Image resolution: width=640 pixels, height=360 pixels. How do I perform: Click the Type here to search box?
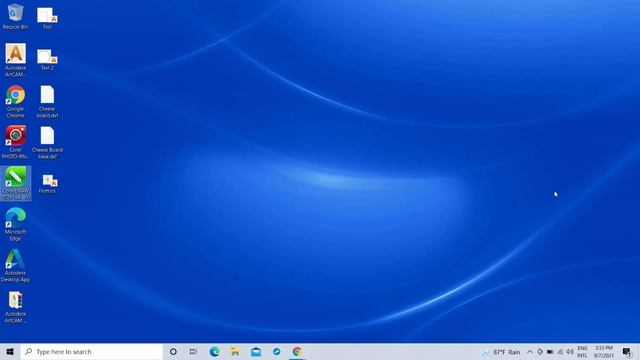(x=91, y=351)
